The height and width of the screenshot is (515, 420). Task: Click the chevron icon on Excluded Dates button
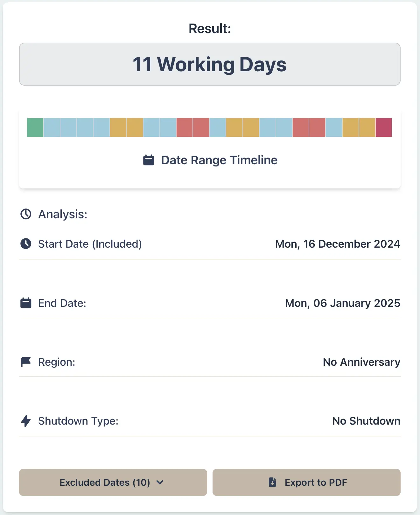(x=160, y=483)
